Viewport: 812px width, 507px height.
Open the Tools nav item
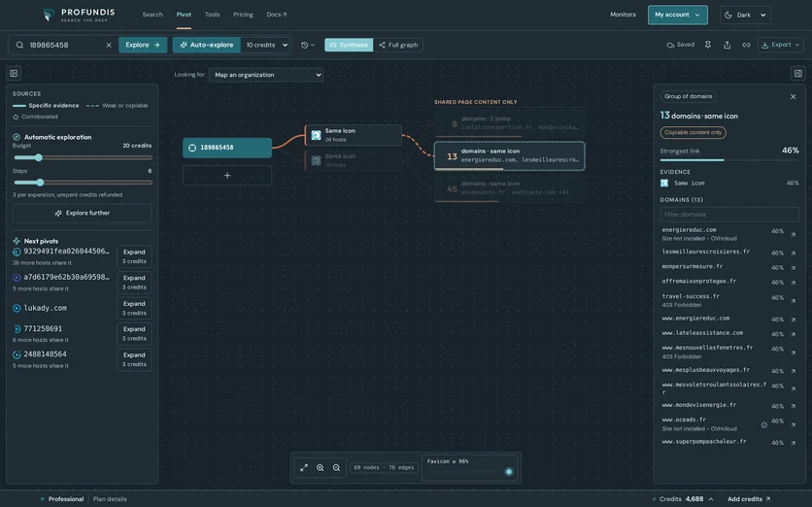point(212,15)
